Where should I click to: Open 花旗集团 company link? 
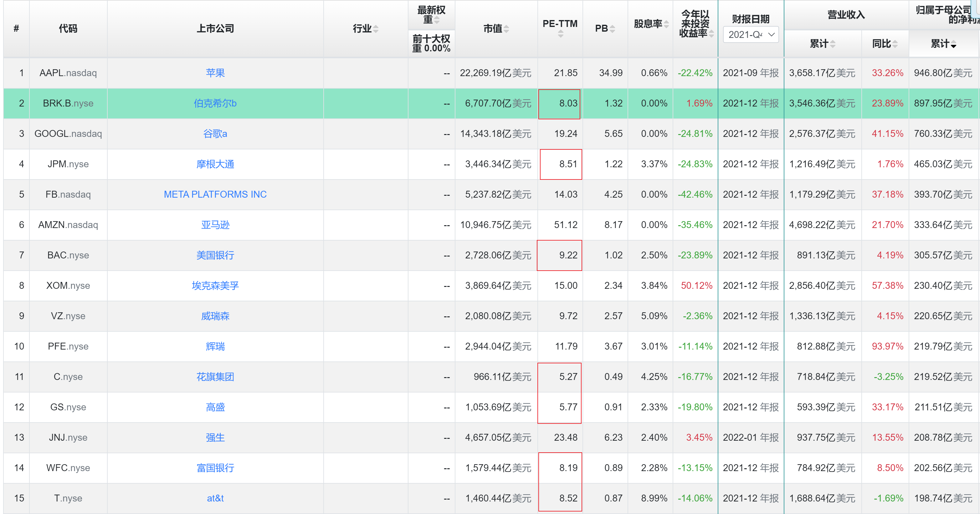(x=215, y=377)
